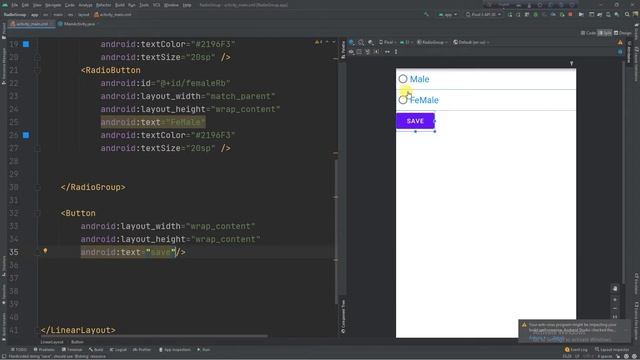This screenshot has height=360, width=640.
Task: Click the LinearLayout breadcrumb below editor
Action: (x=52, y=342)
